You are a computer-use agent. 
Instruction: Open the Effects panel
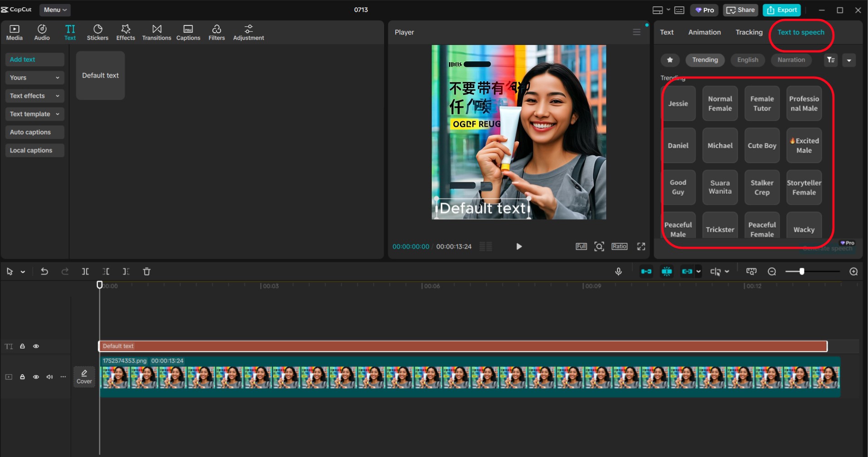[126, 32]
